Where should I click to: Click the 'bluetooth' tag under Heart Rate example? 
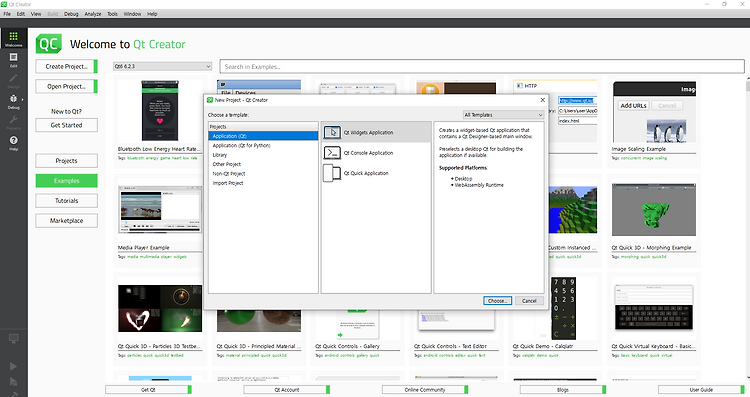click(134, 158)
